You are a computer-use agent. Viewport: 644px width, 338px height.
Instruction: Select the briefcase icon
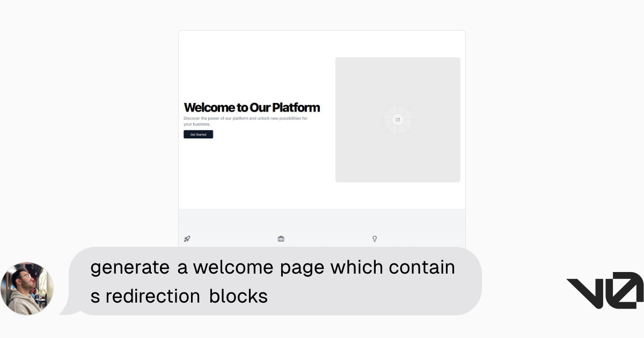[x=281, y=239]
